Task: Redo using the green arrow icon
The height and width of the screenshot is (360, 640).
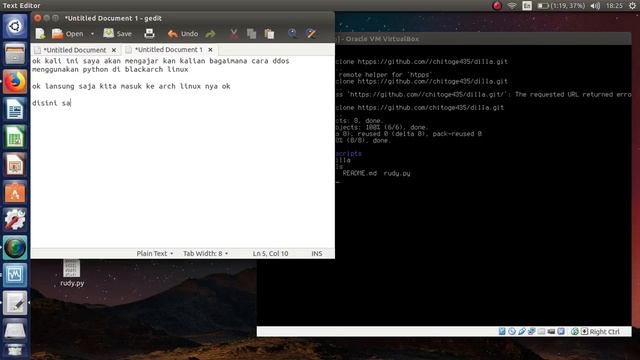Action: 210,34
